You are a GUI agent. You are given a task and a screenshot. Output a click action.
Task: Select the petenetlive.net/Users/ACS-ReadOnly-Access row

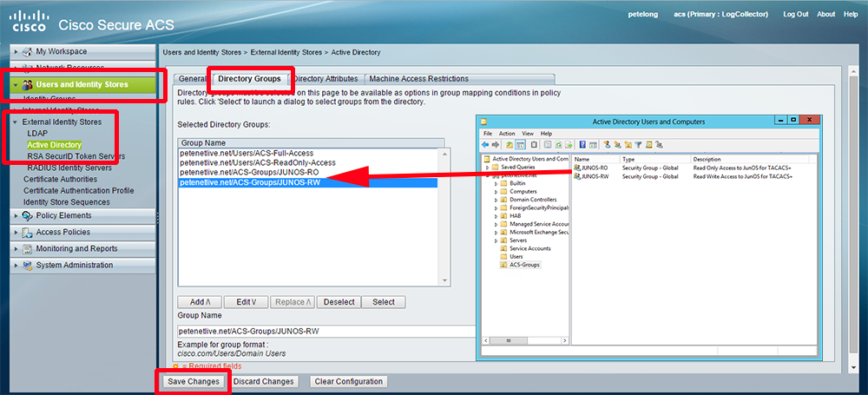tap(308, 163)
